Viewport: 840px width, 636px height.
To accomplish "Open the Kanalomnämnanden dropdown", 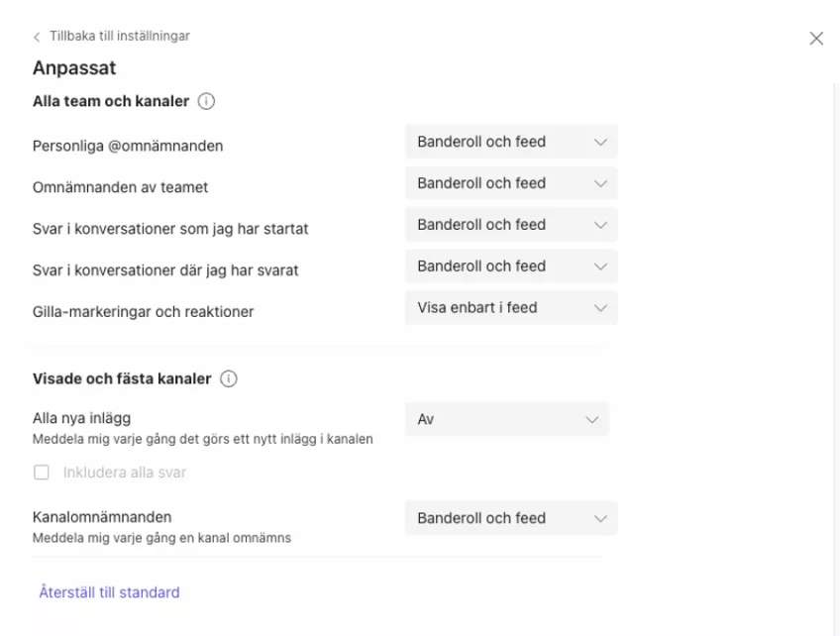I will tap(511, 518).
